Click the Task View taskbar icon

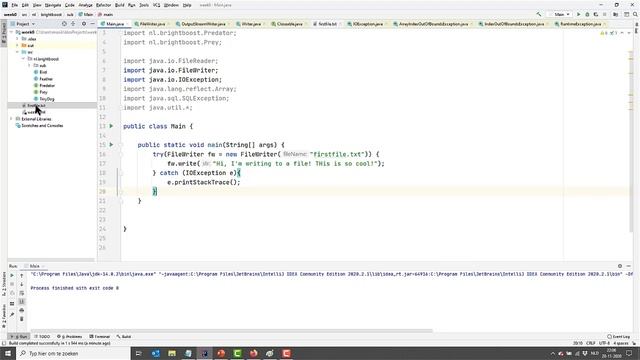click(x=138, y=353)
